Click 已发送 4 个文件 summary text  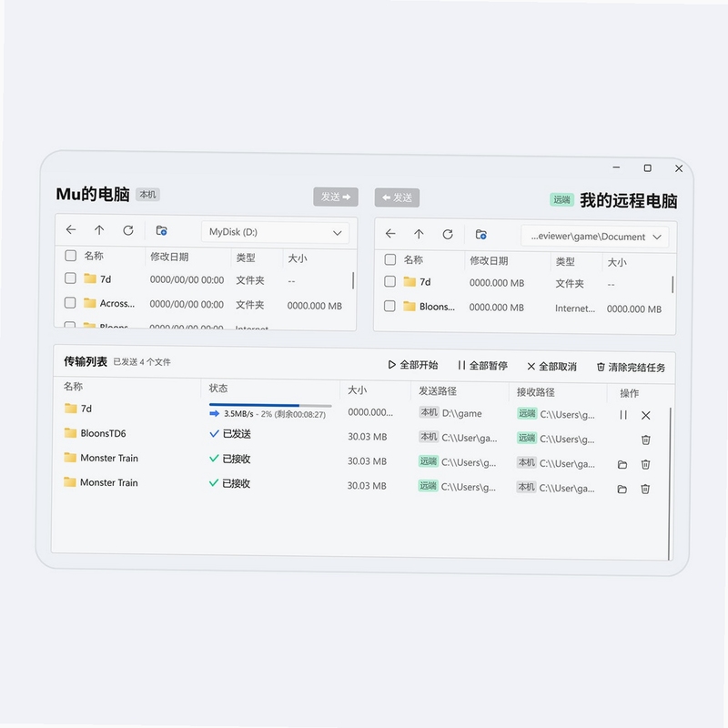[142, 361]
